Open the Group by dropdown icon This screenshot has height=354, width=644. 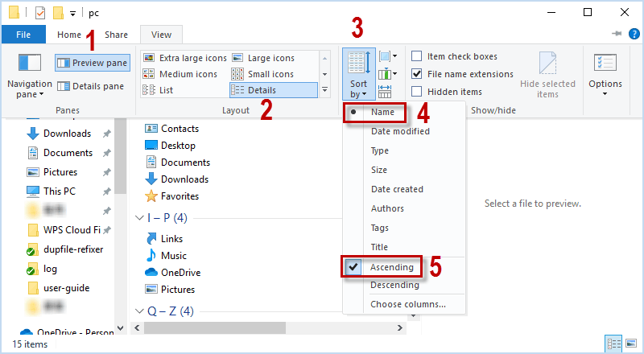tap(388, 56)
